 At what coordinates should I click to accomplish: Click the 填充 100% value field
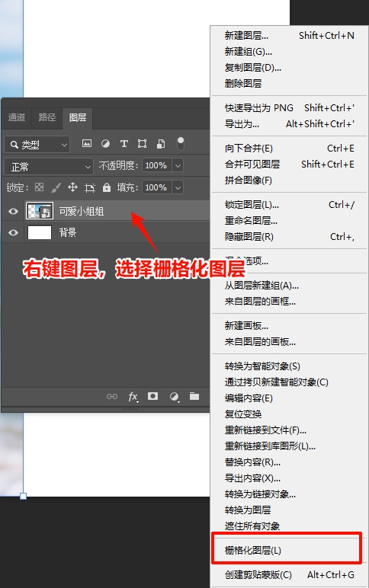click(x=157, y=187)
